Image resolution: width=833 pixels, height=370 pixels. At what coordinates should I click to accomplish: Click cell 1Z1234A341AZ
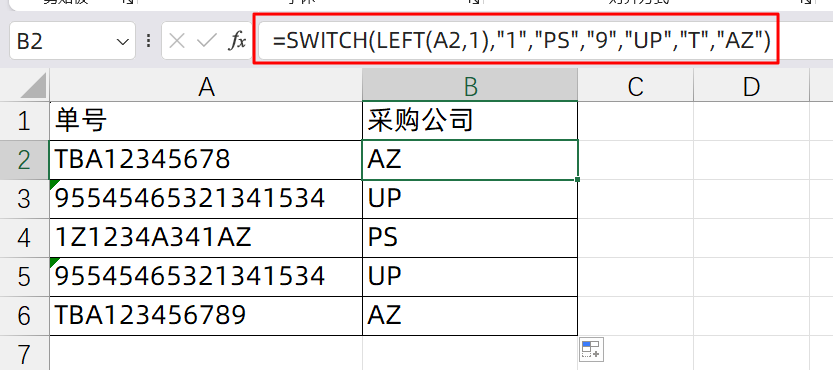206,238
